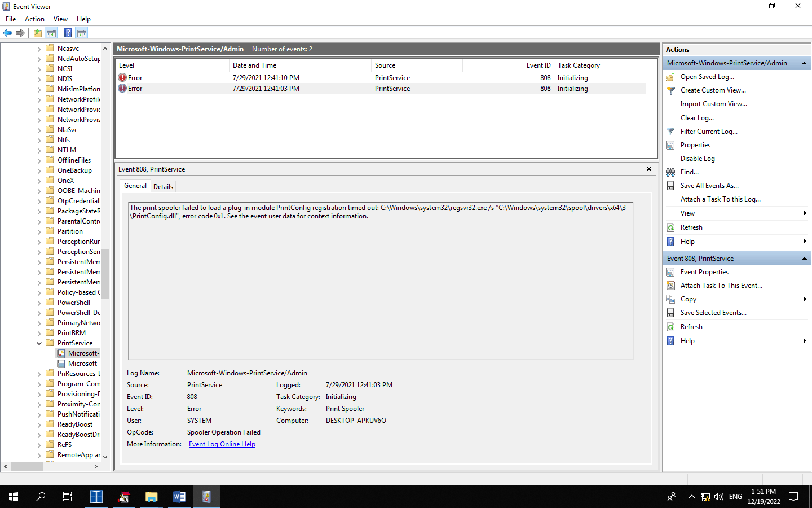Screen dimensions: 812x508
Task: Collapse the Event 808, PrintService actions section
Action: point(804,259)
